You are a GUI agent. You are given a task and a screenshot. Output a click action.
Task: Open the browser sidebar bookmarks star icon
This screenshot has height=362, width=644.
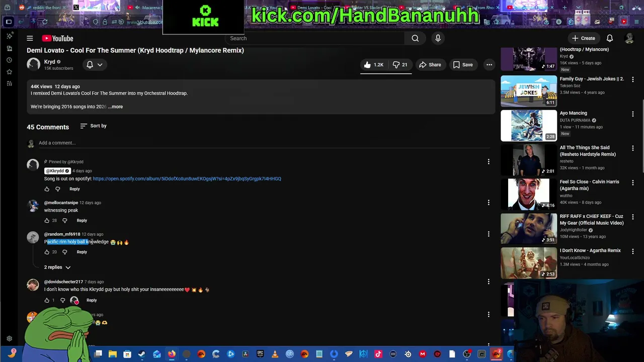coord(9,72)
